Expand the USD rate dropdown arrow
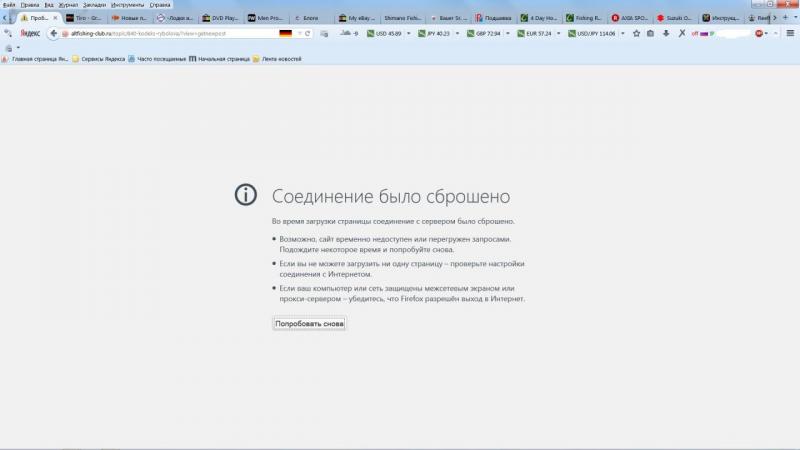800x450 pixels. tap(408, 33)
